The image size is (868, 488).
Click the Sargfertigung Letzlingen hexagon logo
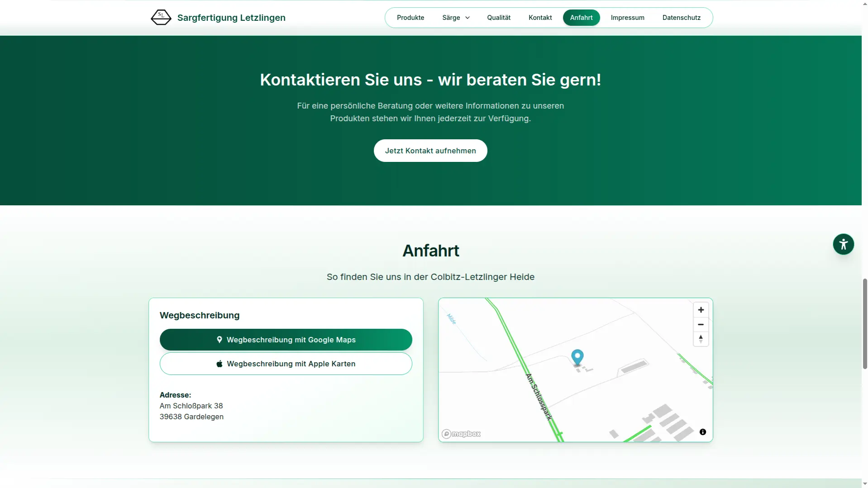pyautogui.click(x=161, y=17)
